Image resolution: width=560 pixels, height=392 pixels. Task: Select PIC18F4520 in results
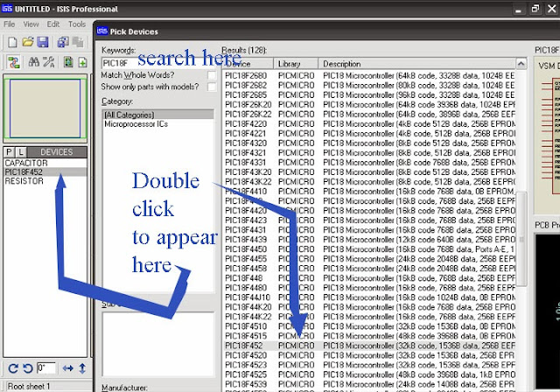point(369,355)
